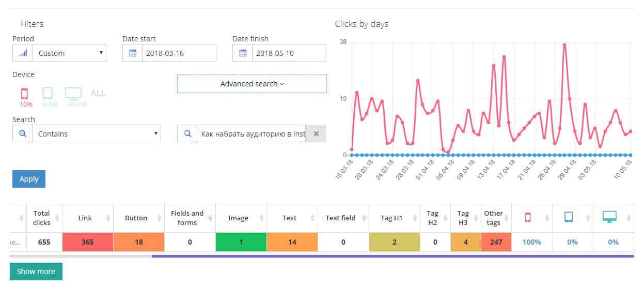Open the Period Custom dropdown

point(69,53)
